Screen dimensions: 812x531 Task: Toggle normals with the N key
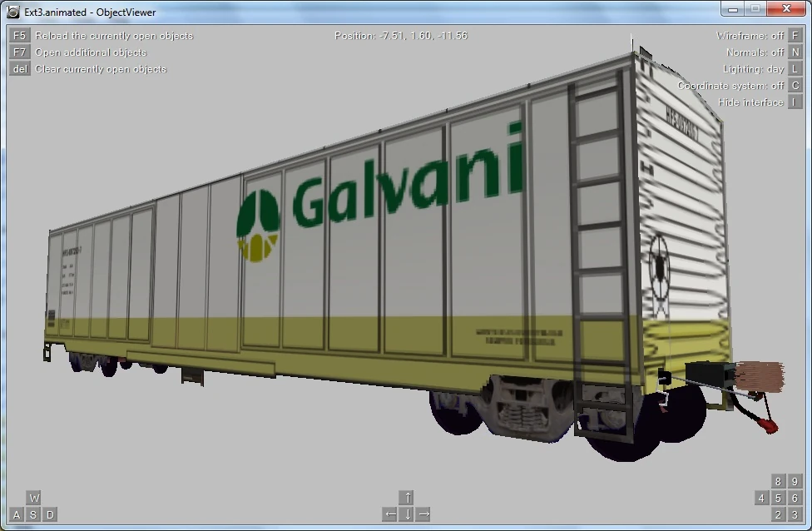click(x=795, y=52)
